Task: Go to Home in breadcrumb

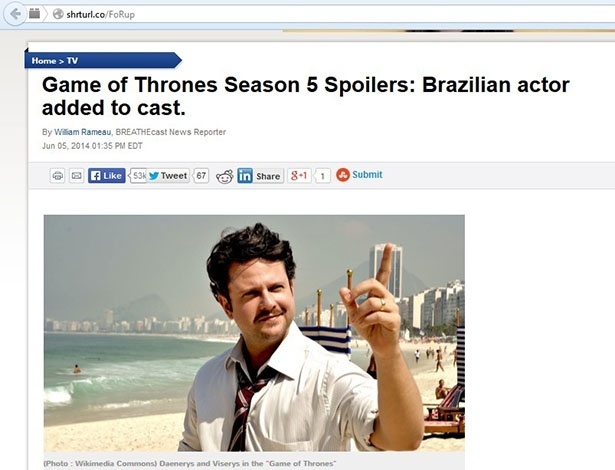Action: (44, 61)
